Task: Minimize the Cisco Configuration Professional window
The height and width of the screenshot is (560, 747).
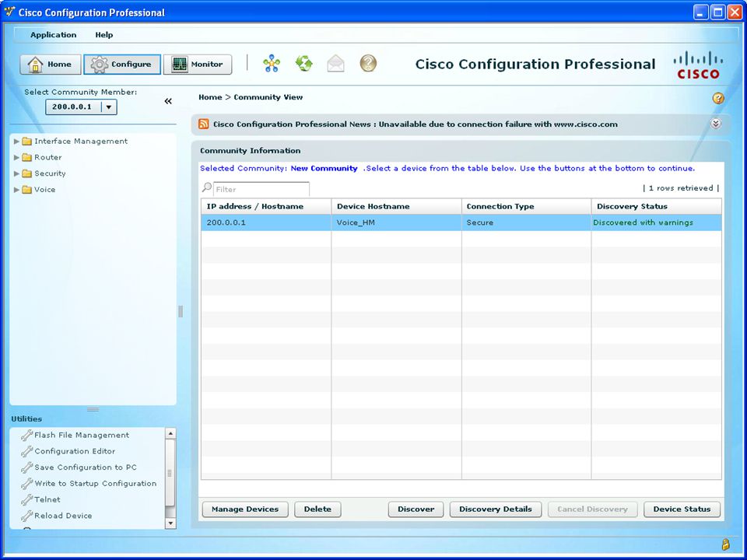Action: coord(700,12)
